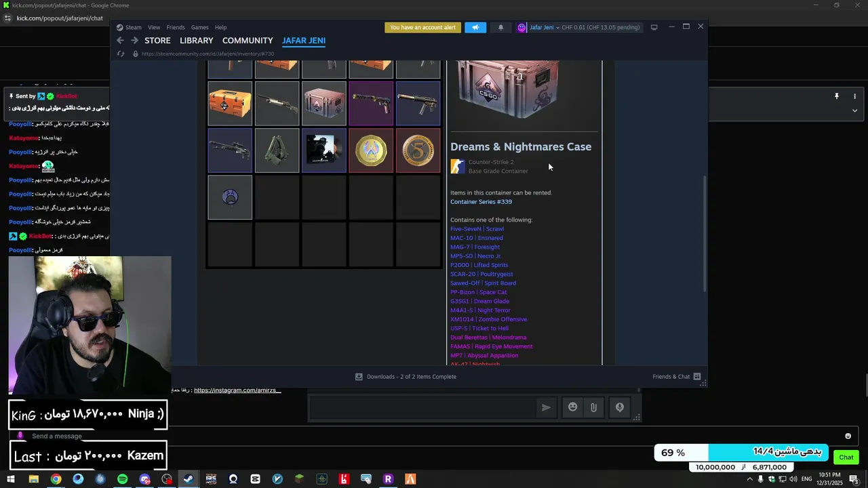Viewport: 868px width, 488px height.
Task: Open File Explorer from the taskbar
Action: pyautogui.click(x=33, y=479)
